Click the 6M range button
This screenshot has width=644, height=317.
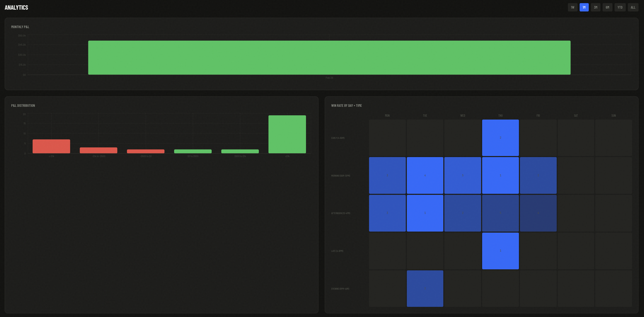(x=607, y=7)
